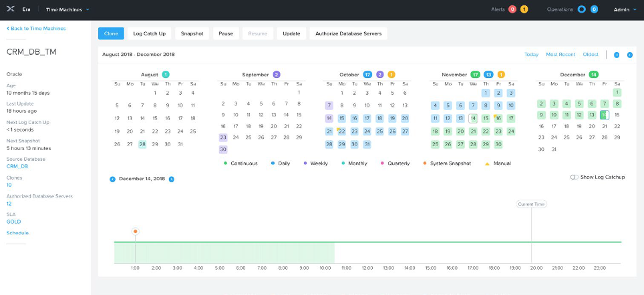This screenshot has width=644, height=295.
Task: Select October 22 with manual snapshot flag
Action: [x=342, y=131]
